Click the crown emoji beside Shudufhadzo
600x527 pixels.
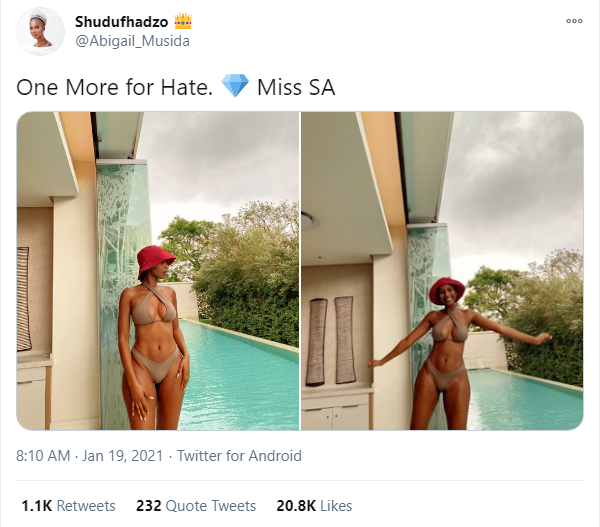click(x=183, y=21)
